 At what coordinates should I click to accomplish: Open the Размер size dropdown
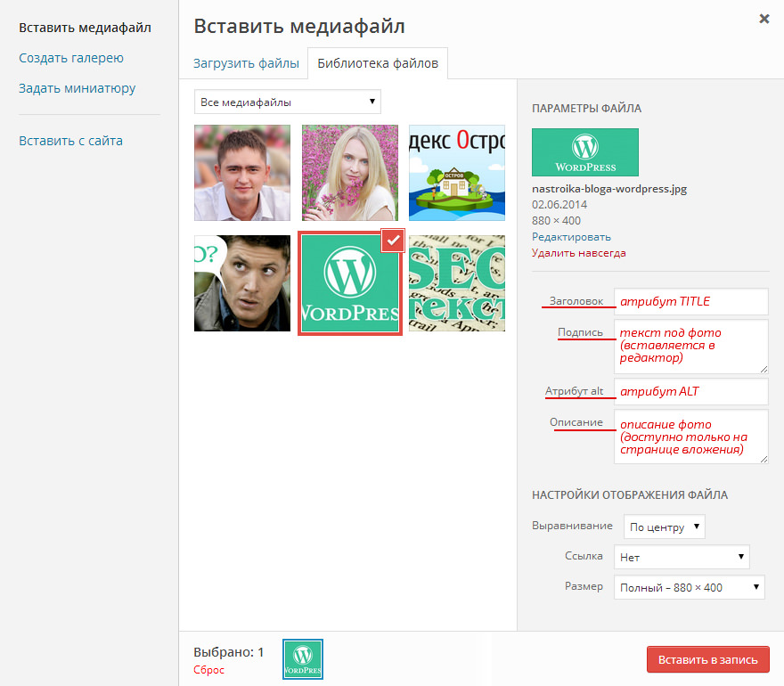point(689,587)
